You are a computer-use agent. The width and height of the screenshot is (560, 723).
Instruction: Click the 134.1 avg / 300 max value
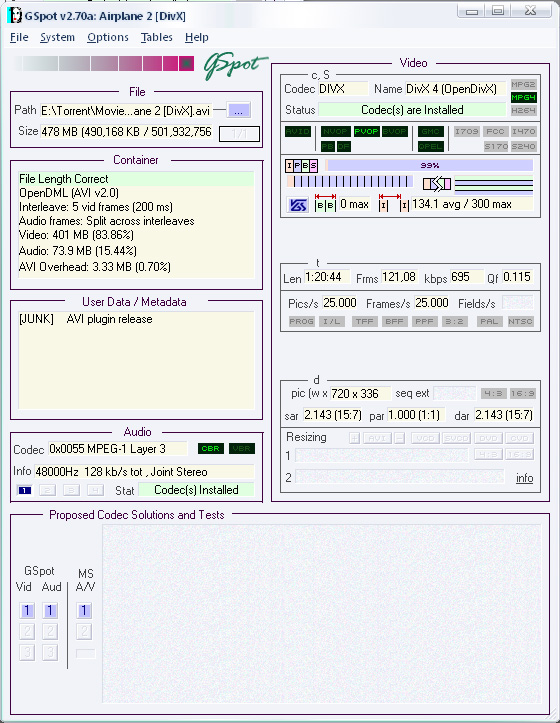[x=472, y=204]
